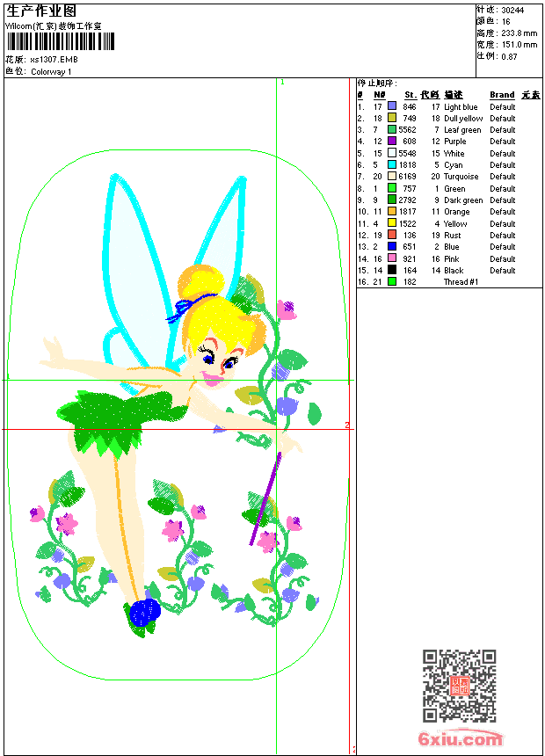Select the Orange thread swatch
The height and width of the screenshot is (756, 545).
(x=392, y=211)
